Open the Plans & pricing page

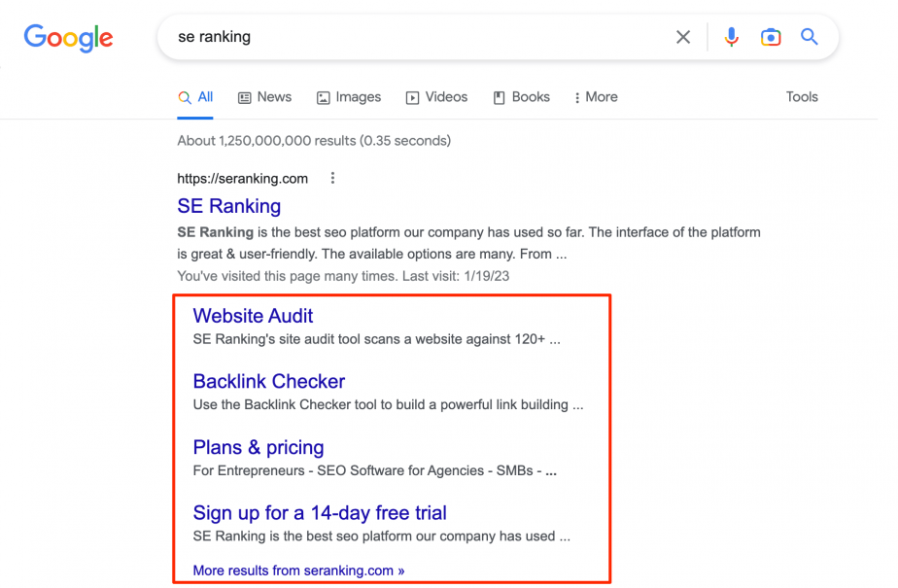[258, 447]
